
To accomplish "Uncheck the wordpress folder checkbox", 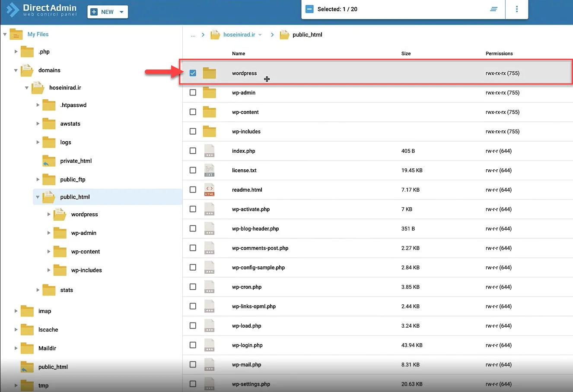I will (x=193, y=73).
